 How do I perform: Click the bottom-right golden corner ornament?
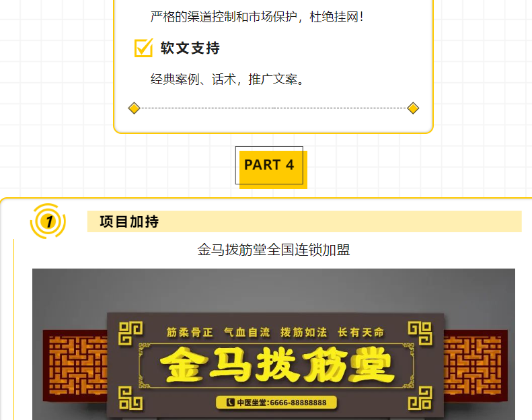420,398
